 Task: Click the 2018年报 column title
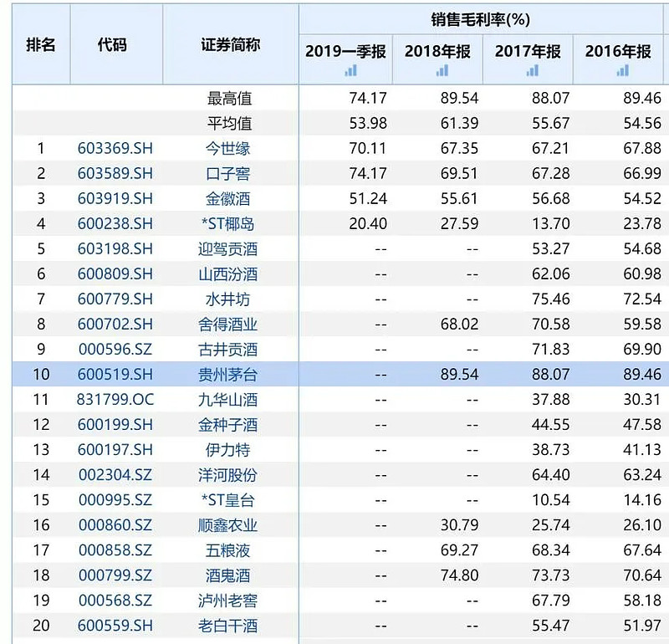tap(437, 51)
